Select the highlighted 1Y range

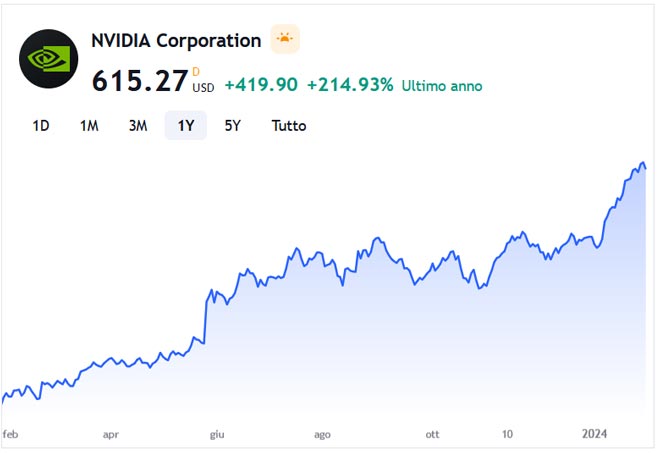tap(186, 126)
